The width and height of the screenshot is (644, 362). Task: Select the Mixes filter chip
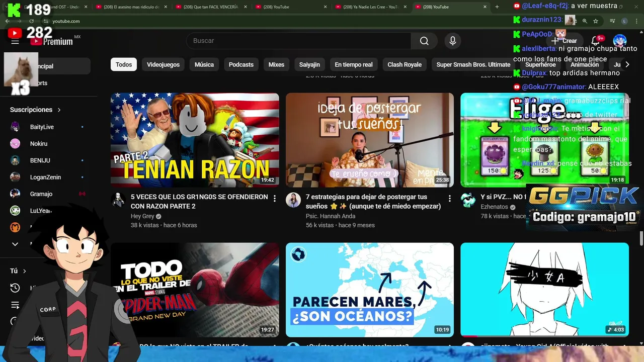pos(276,64)
